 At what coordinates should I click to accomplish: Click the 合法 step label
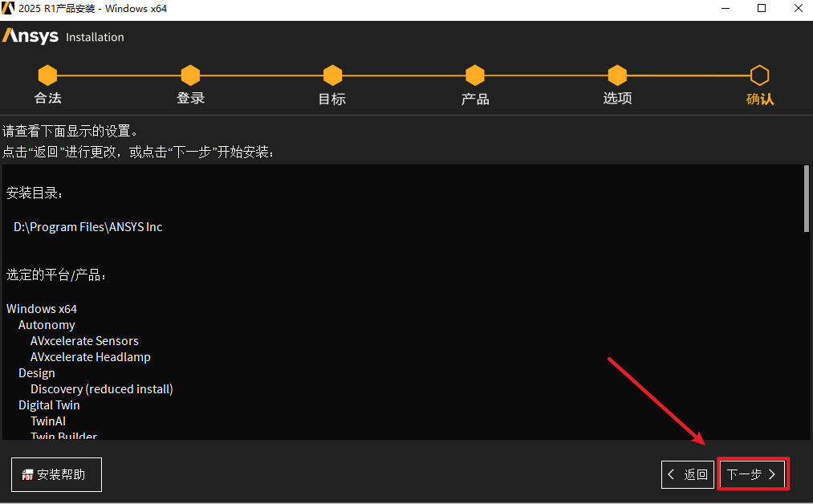coord(47,98)
